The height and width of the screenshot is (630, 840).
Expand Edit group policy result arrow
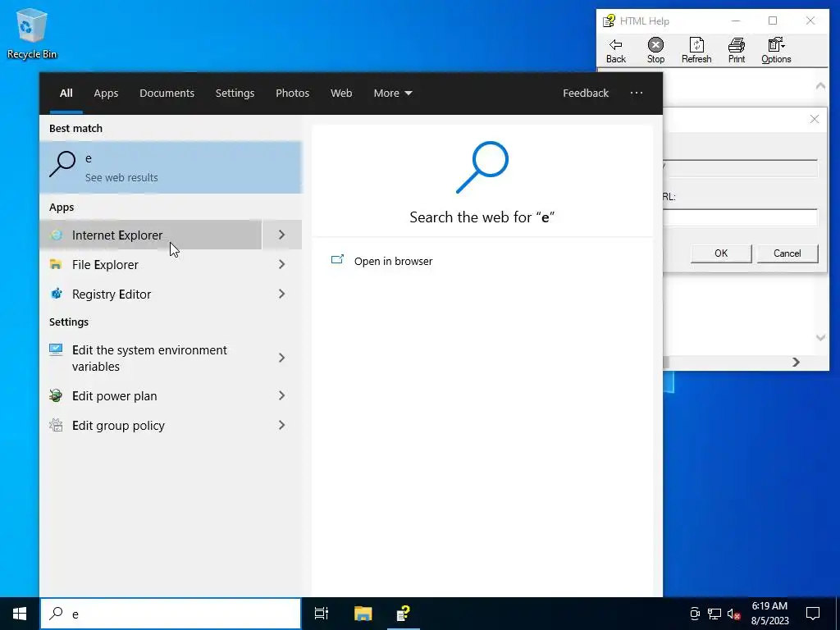tap(282, 425)
